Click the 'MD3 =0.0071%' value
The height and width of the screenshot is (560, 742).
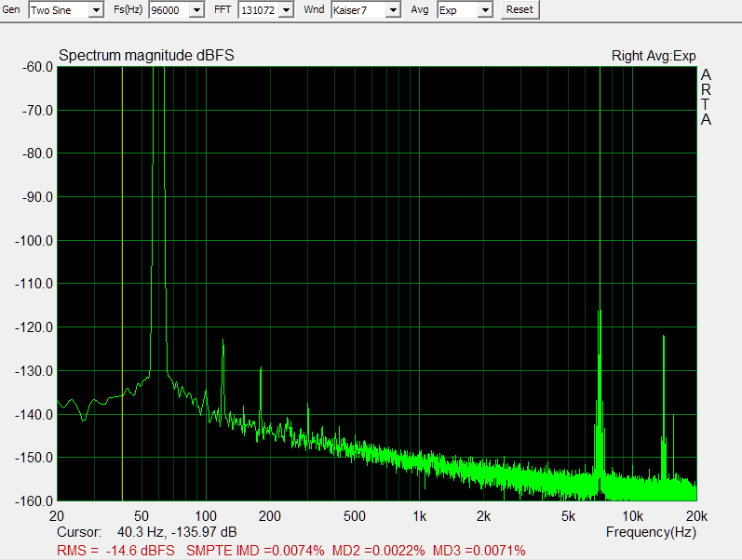[479, 551]
